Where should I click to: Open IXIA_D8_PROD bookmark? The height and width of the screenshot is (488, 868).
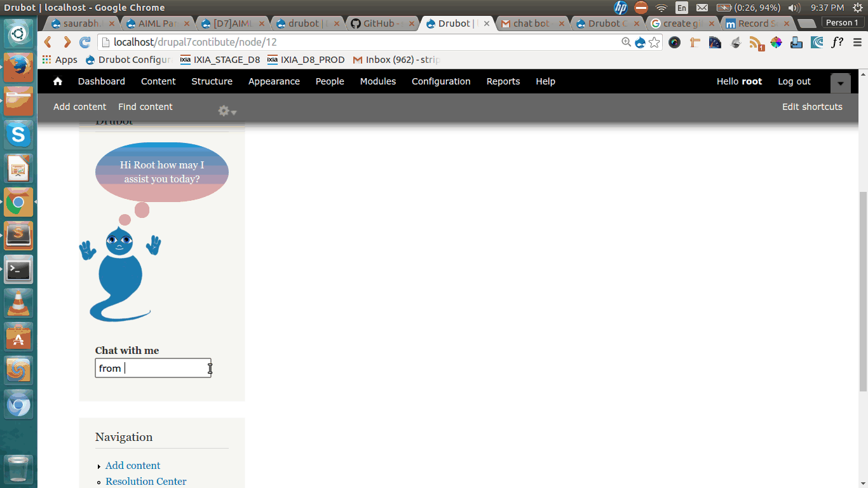point(306,60)
